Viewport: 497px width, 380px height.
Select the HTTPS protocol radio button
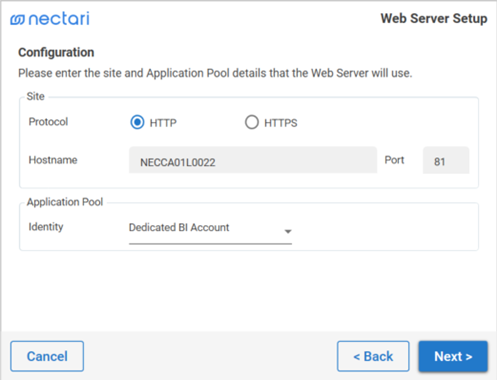point(252,122)
